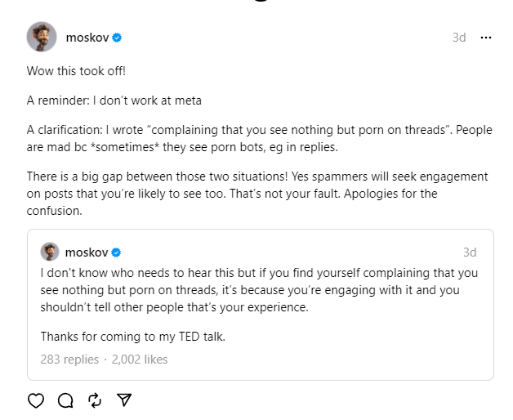Repost using the circular arrows icon
The image size is (513, 420).
tap(95, 400)
